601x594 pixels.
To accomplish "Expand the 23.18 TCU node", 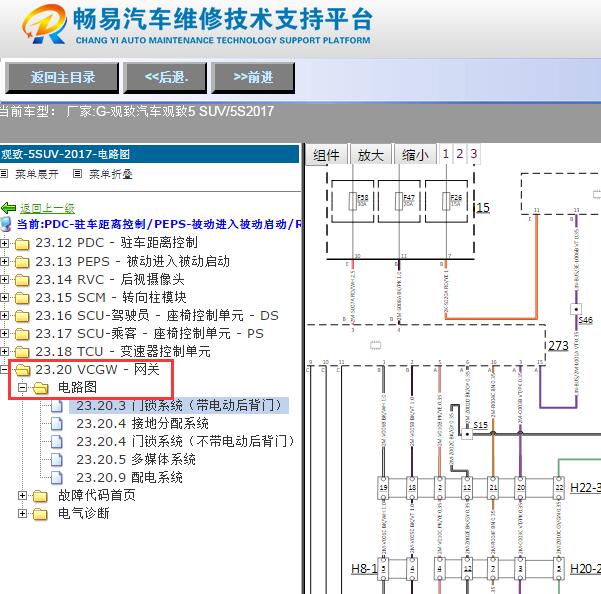I will [4, 351].
